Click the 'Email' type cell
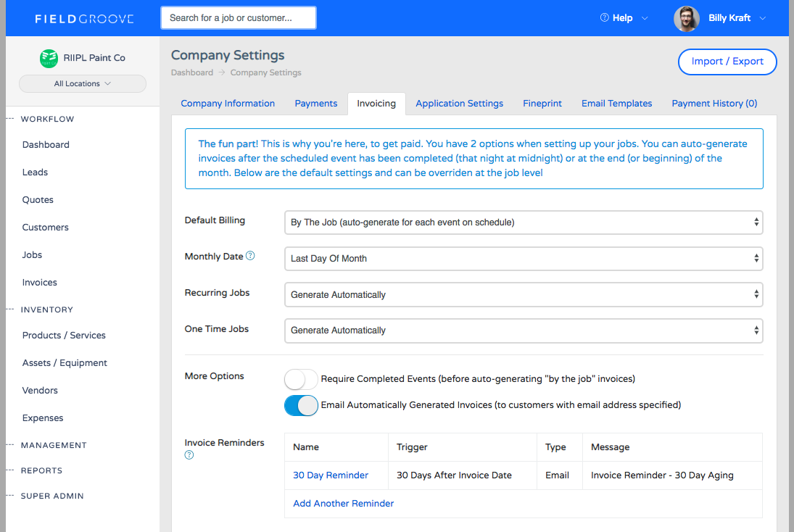794x532 pixels. pyautogui.click(x=560, y=475)
